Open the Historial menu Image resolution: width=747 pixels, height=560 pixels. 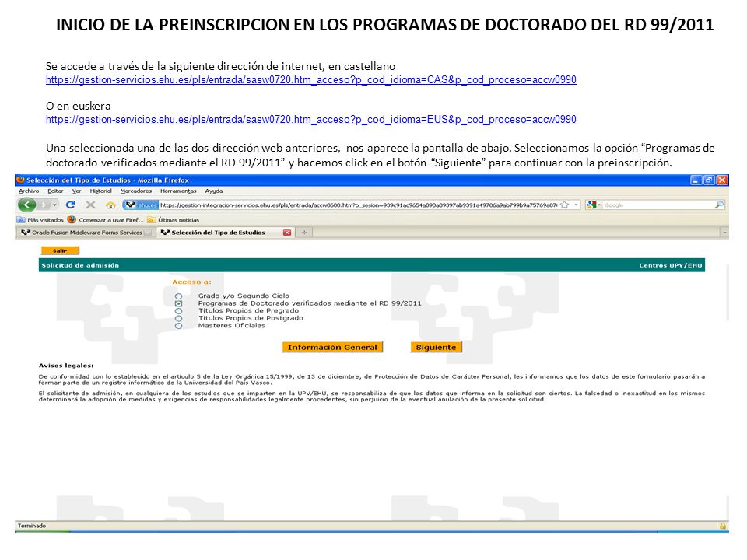[100, 191]
